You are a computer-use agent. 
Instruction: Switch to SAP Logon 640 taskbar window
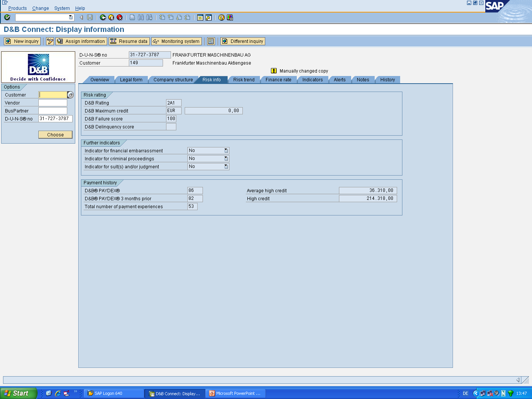113,394
